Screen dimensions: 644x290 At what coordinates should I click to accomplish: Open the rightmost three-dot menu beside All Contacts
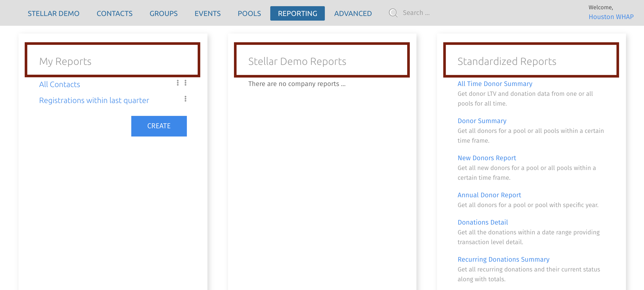[185, 83]
